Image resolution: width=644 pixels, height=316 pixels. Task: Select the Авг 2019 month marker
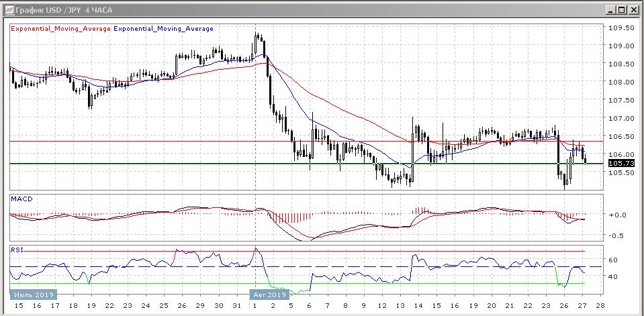tap(269, 295)
